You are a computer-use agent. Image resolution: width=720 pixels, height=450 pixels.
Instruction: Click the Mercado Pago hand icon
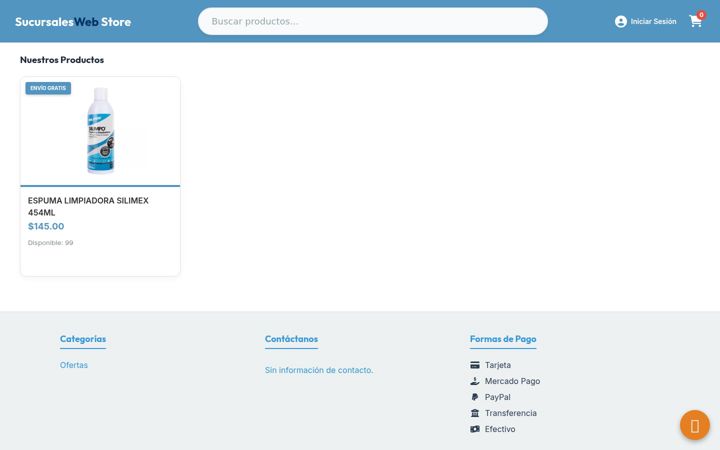[475, 381]
